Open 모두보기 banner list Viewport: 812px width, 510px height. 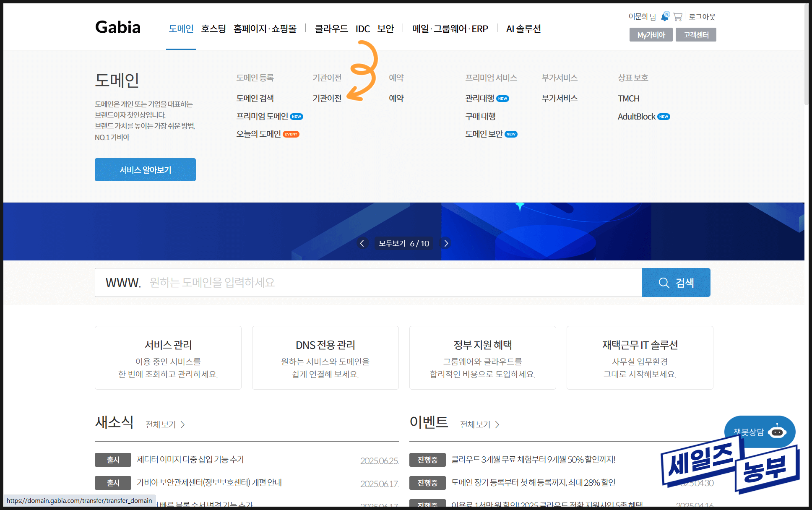392,243
